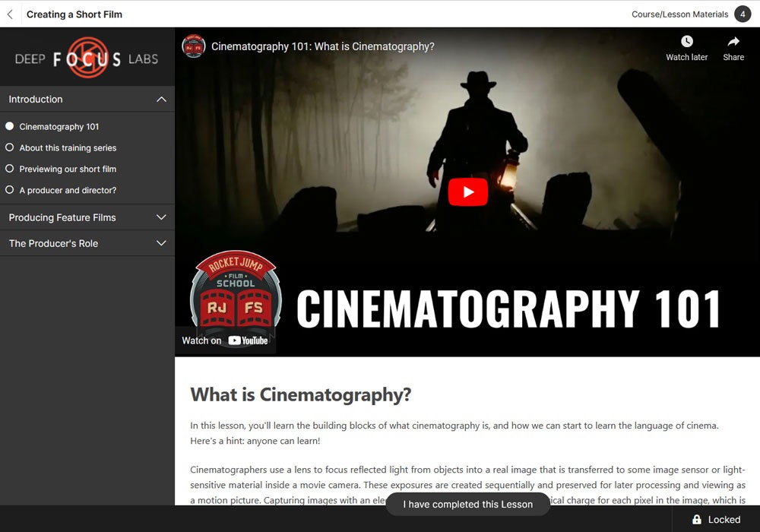This screenshot has width=760, height=532.
Task: Open the video title link
Action: pyautogui.click(x=323, y=46)
